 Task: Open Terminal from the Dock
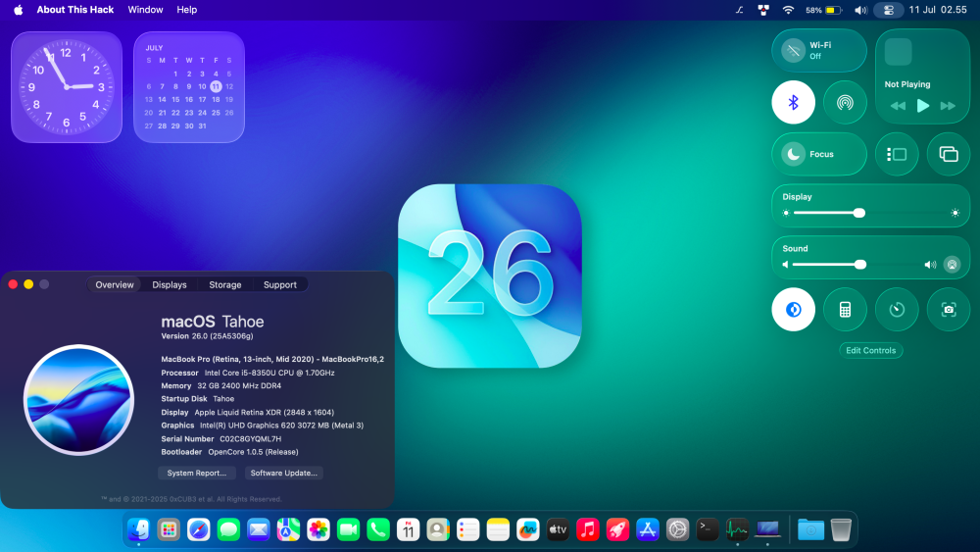point(708,529)
